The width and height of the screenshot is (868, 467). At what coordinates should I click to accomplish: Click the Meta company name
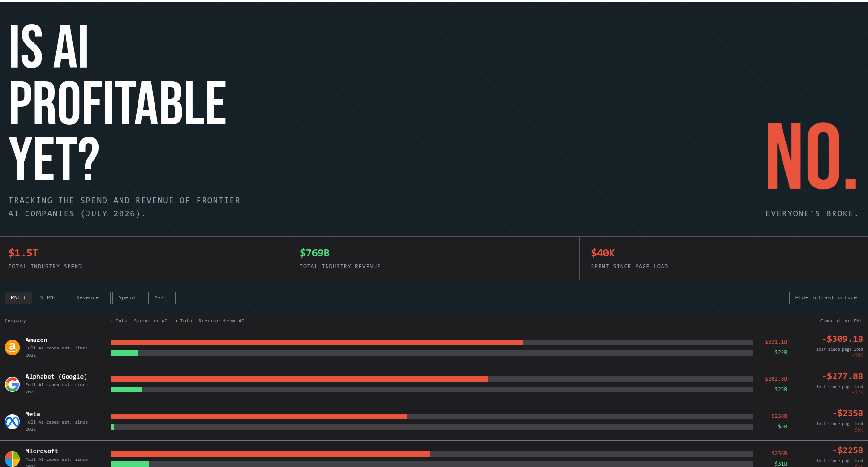tap(33, 414)
